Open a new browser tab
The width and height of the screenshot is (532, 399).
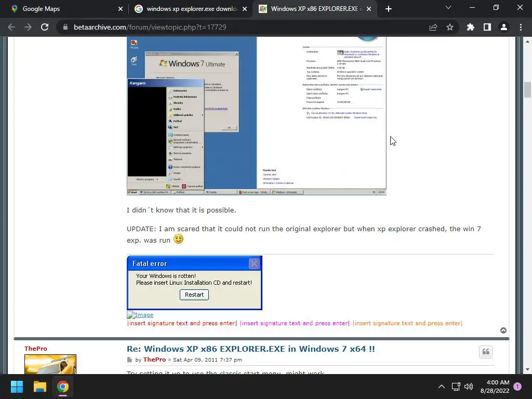tap(389, 9)
